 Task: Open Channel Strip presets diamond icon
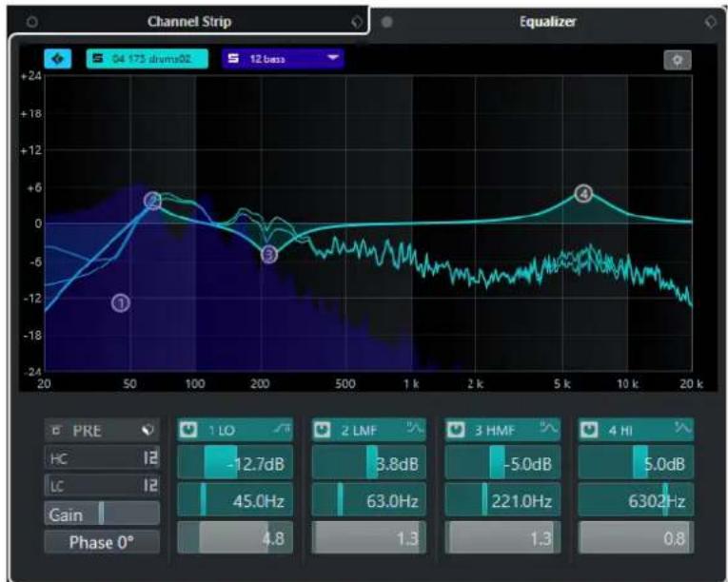tap(357, 22)
